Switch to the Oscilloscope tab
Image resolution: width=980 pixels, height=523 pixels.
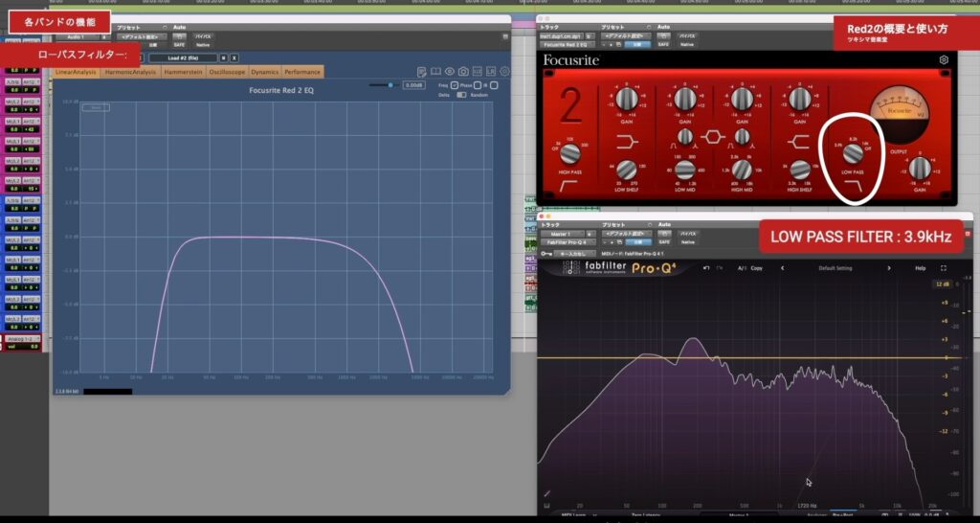coord(227,72)
